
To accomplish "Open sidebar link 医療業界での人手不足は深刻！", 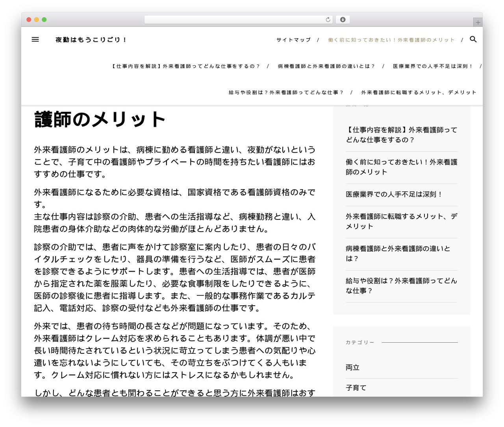I will point(394,194).
